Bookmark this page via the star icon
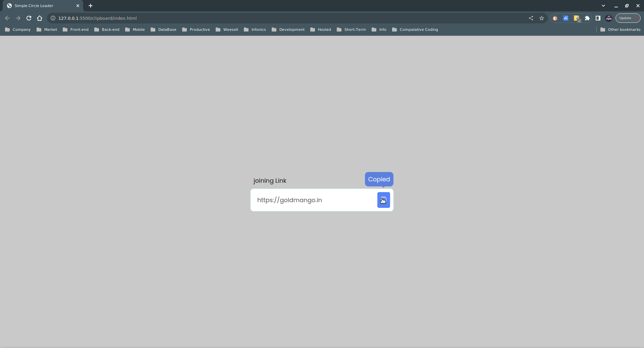This screenshot has height=348, width=644. coord(542,18)
